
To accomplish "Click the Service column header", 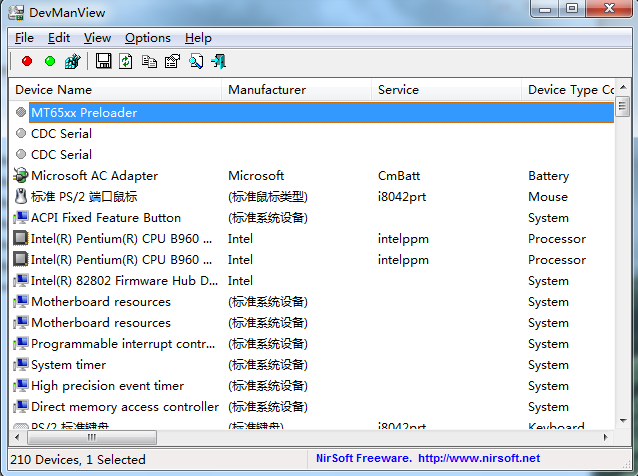I will [x=445, y=90].
